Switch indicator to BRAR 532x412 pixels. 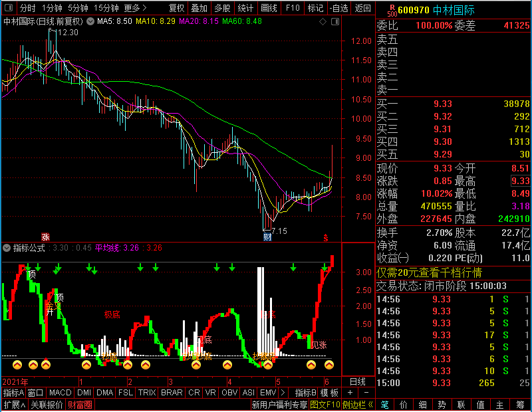coord(172,393)
